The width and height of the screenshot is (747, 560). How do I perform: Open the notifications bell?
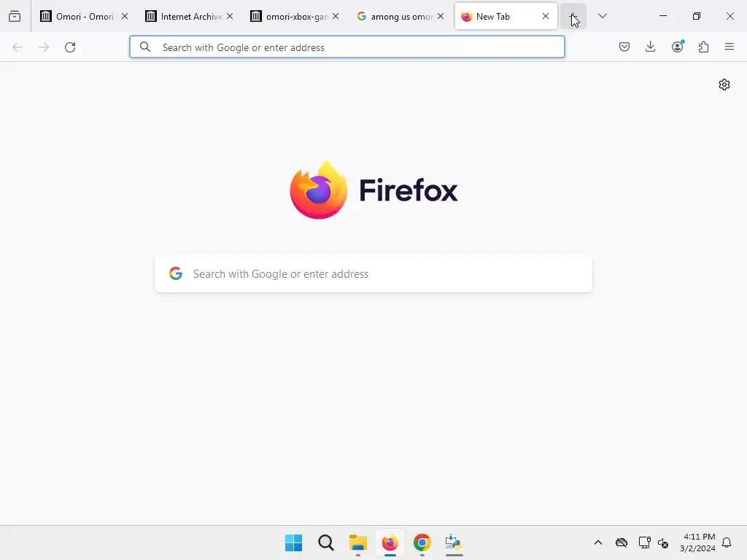pyautogui.click(x=727, y=542)
